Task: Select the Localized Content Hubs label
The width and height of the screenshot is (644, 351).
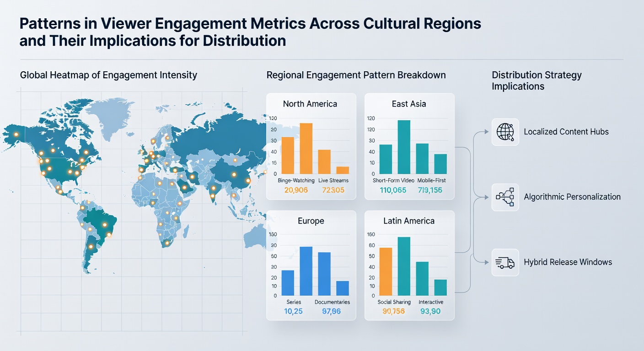Action: [x=566, y=132]
